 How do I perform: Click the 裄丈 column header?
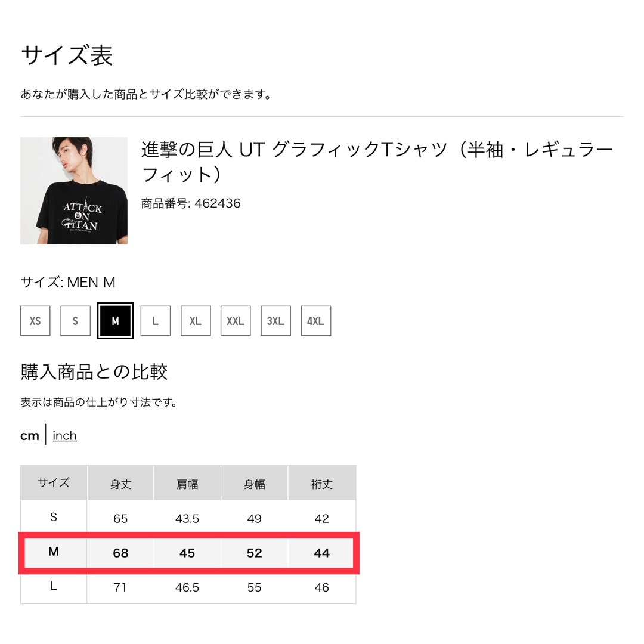(x=322, y=484)
